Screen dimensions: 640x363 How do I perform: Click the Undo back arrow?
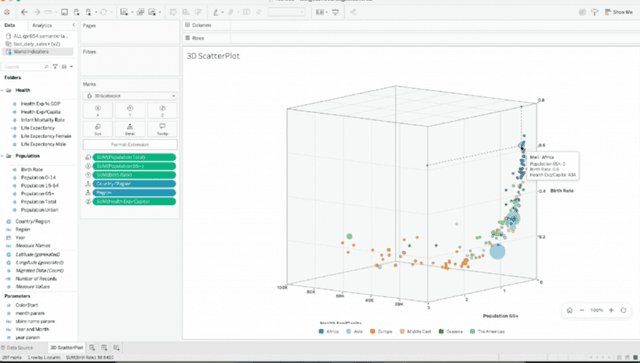click(x=24, y=12)
